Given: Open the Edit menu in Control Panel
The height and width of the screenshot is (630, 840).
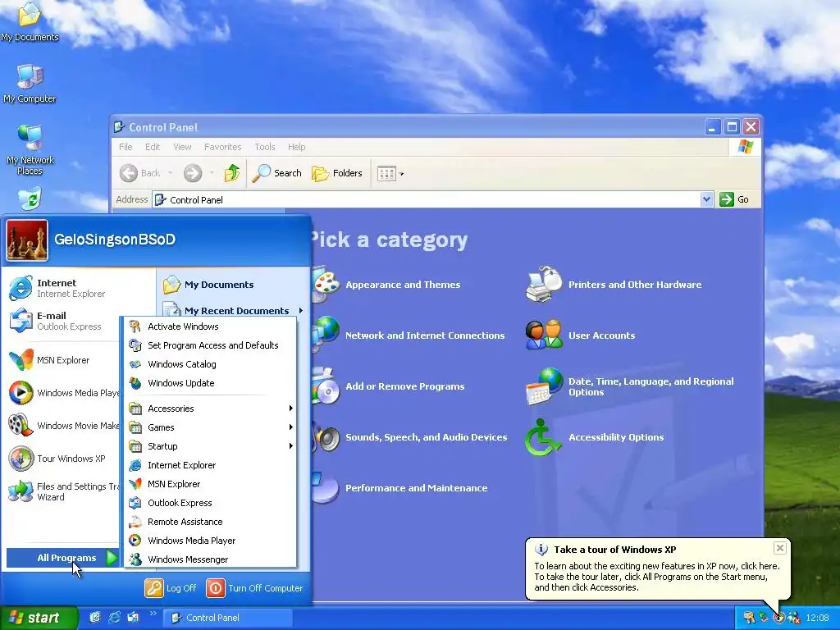Looking at the screenshot, I should [153, 147].
